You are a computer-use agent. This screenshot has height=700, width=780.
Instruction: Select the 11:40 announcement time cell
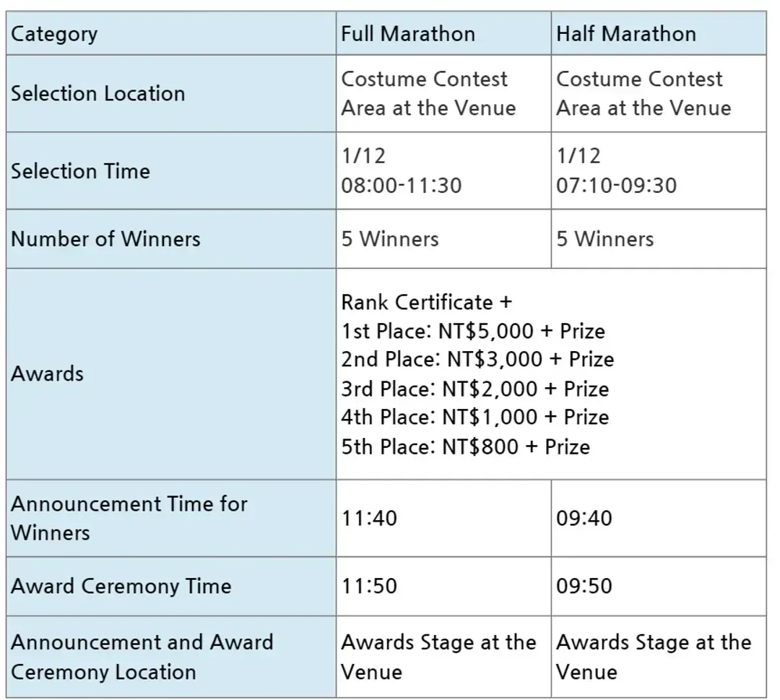(x=369, y=518)
